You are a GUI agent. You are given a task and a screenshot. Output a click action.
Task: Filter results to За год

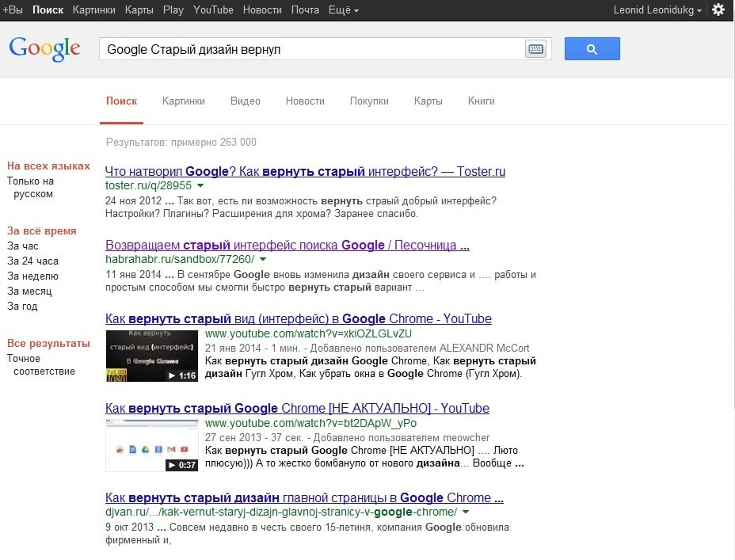[x=22, y=306]
